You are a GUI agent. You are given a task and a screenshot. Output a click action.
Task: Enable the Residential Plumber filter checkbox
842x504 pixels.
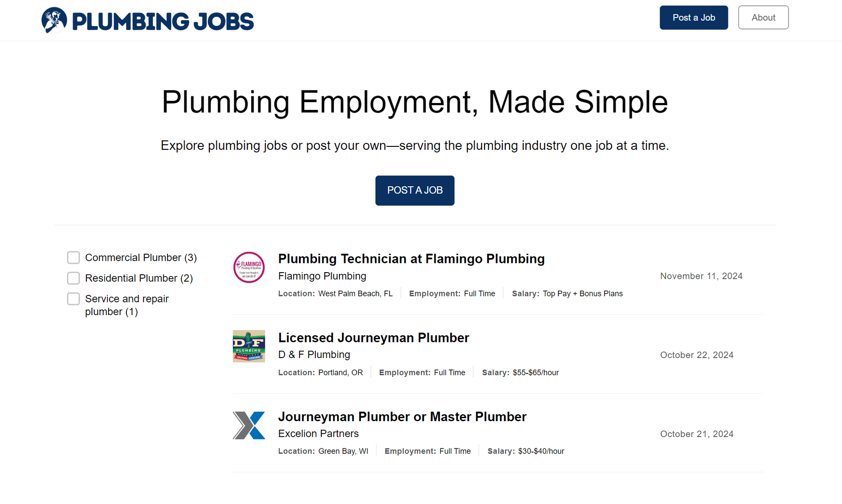click(73, 278)
